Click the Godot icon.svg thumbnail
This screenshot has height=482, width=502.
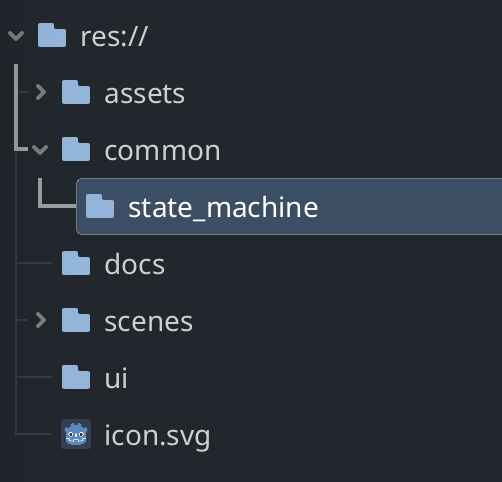[x=76, y=434]
